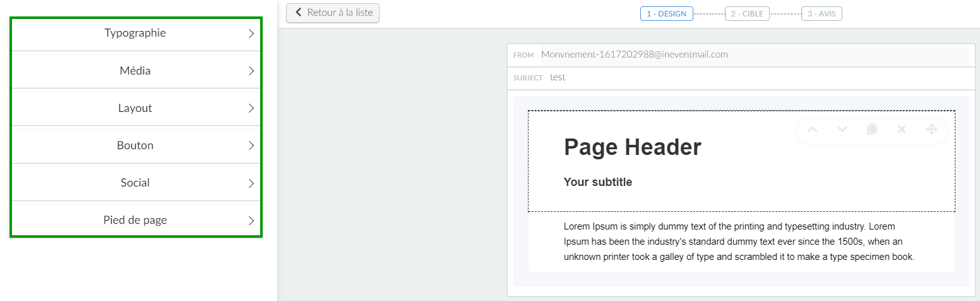Screen dimensions: 980x301
Task: Go to step 2 - CIBLE
Action: coord(747,14)
